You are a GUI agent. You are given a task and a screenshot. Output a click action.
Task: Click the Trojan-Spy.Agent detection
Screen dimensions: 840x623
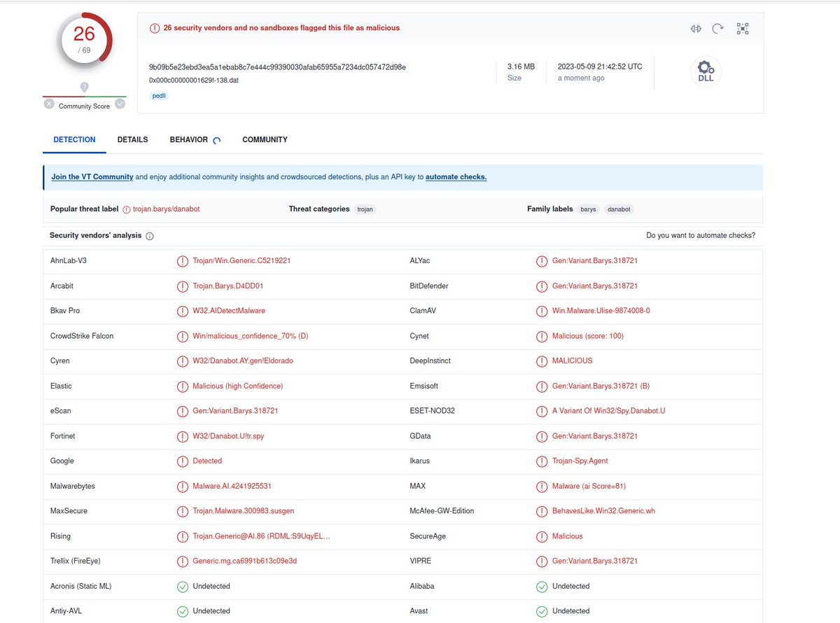pos(580,461)
